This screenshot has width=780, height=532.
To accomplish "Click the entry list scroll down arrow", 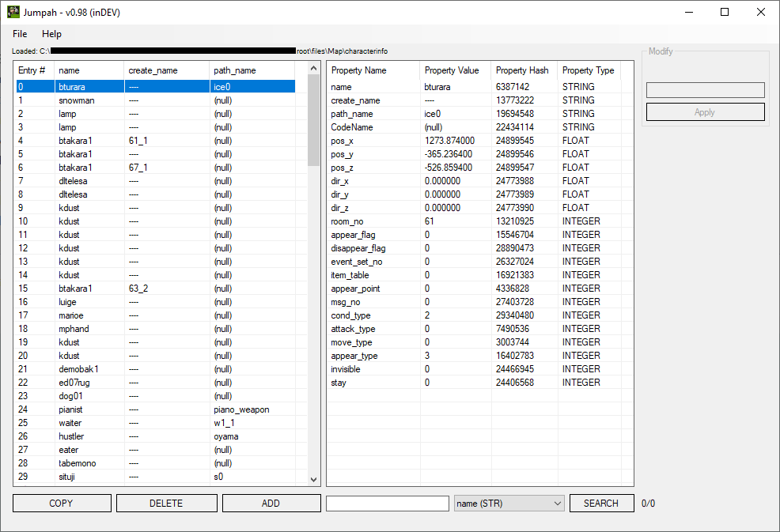I will (313, 479).
